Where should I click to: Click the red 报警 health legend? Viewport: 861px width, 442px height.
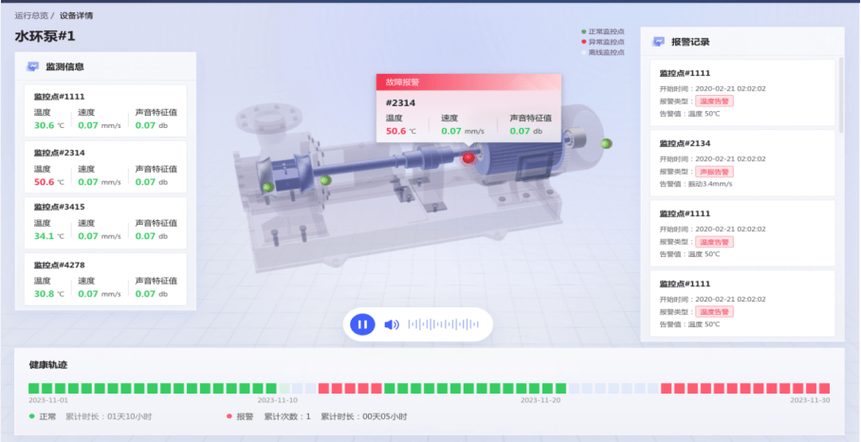[x=240, y=417]
